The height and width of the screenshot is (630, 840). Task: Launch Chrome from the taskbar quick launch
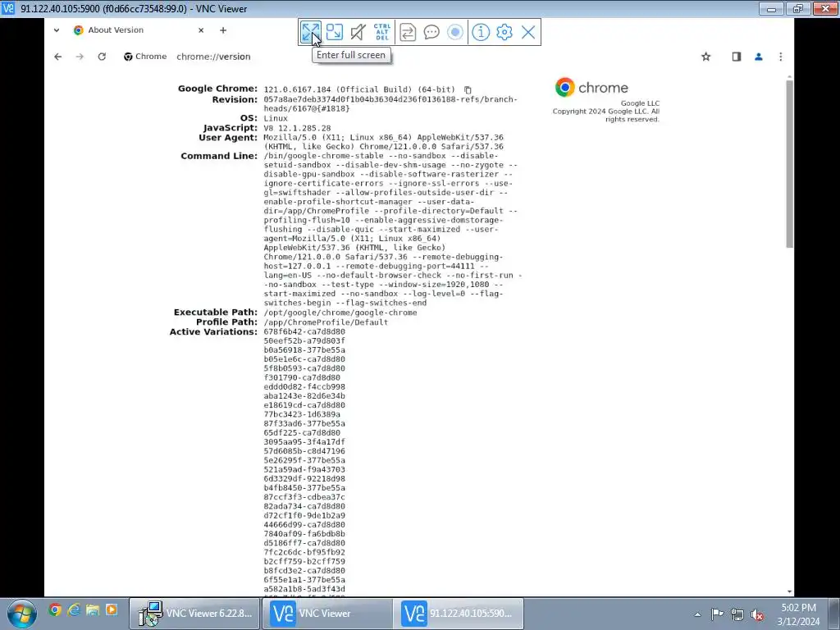pos(55,609)
